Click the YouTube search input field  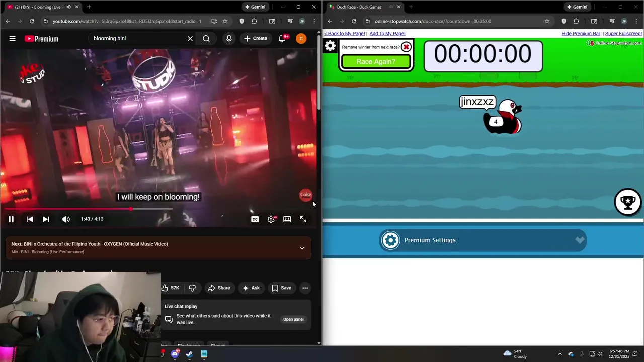tap(136, 39)
